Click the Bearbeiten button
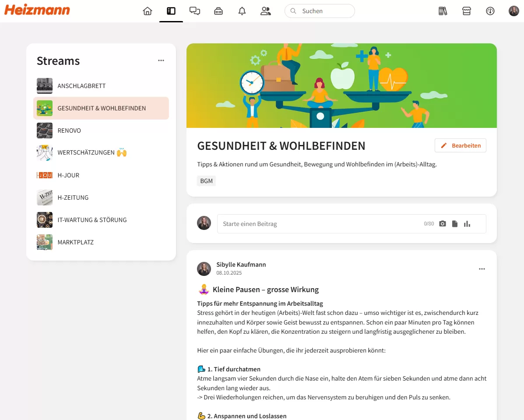Viewport: 524px width, 420px height. (461, 145)
